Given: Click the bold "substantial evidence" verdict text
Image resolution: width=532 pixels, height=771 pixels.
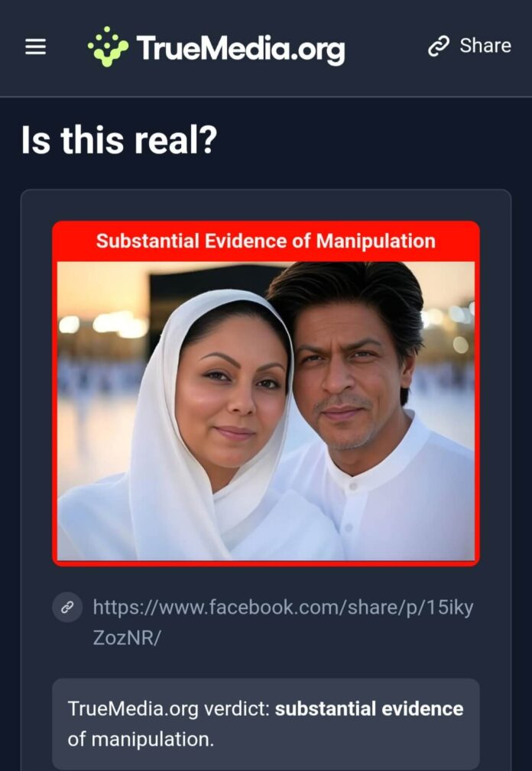Looking at the screenshot, I should point(369,709).
